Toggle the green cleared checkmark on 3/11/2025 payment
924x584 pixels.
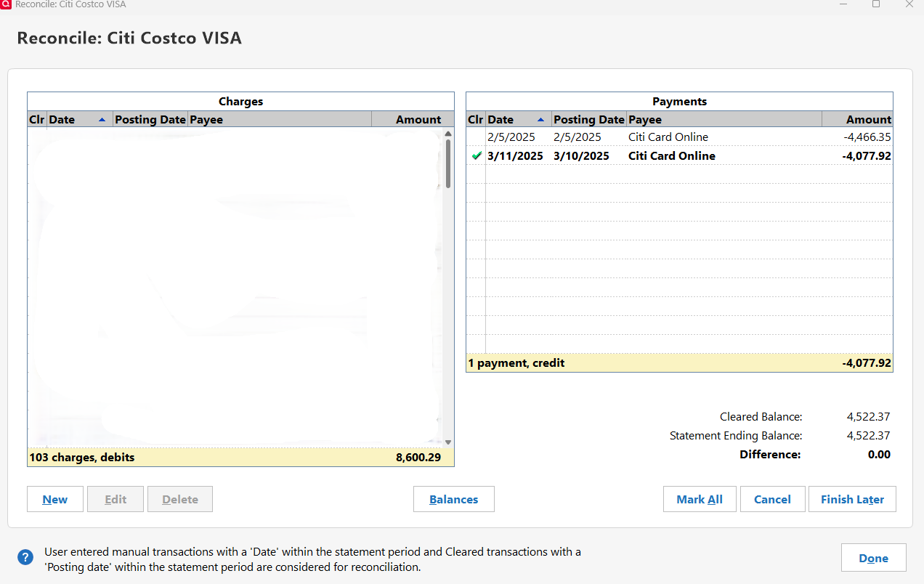point(477,155)
